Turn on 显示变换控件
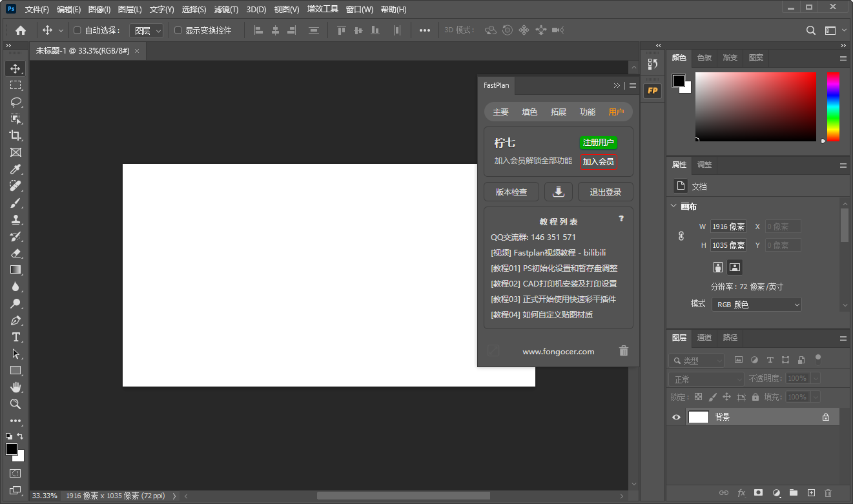Screen dimensions: 853x504 pyautogui.click(x=177, y=30)
